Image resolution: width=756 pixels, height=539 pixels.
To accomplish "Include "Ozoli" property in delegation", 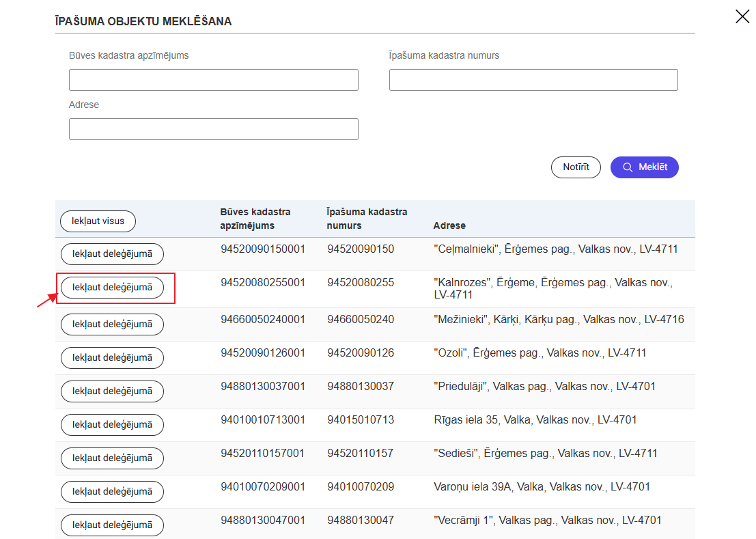I will 112,358.
